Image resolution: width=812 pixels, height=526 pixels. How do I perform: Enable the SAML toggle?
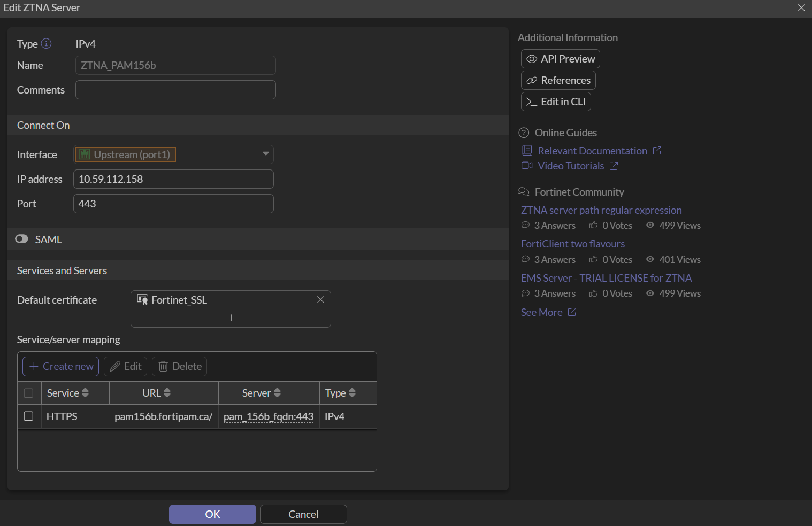tap(22, 239)
